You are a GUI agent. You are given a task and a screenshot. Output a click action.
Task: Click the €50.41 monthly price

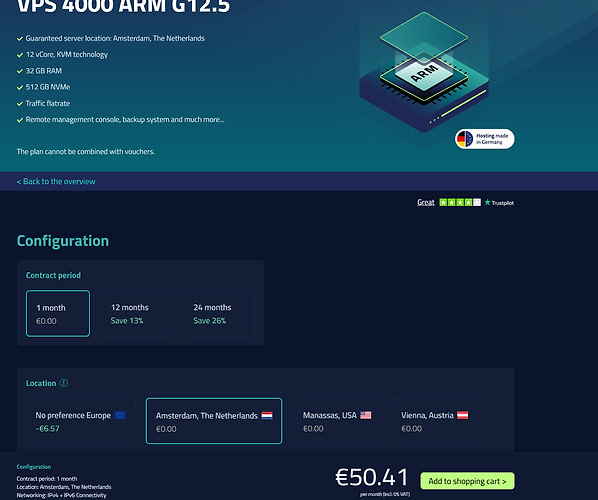[x=372, y=477]
